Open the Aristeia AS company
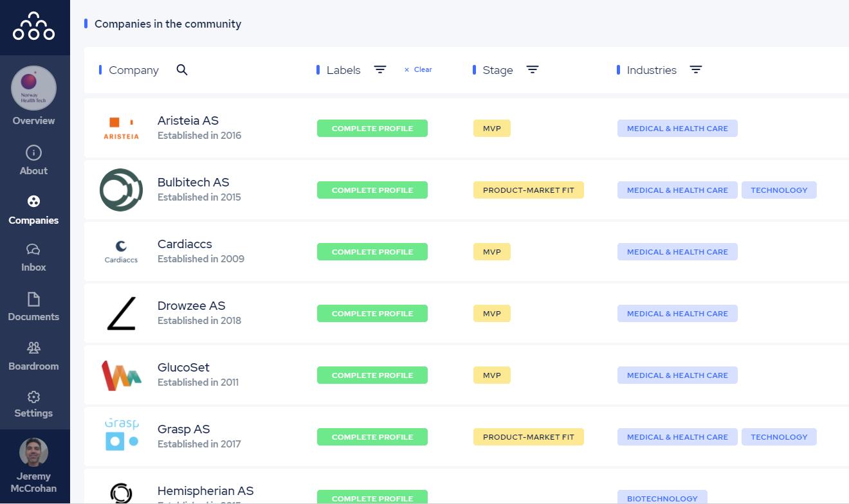Viewport: 849px width, 504px height. pyautogui.click(x=188, y=120)
